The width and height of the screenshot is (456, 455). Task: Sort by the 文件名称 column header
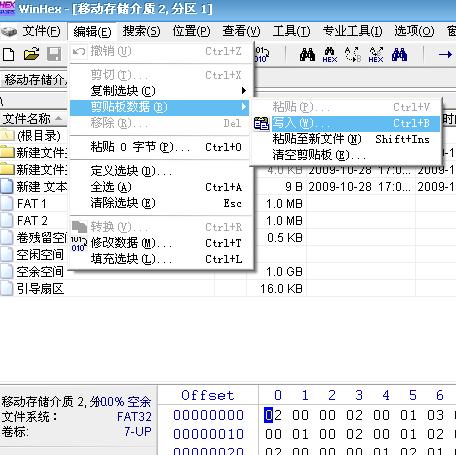(x=33, y=118)
